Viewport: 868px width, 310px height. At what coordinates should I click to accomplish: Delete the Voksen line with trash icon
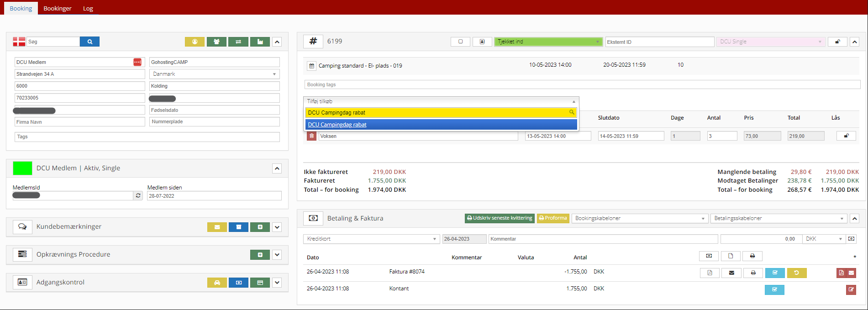311,136
